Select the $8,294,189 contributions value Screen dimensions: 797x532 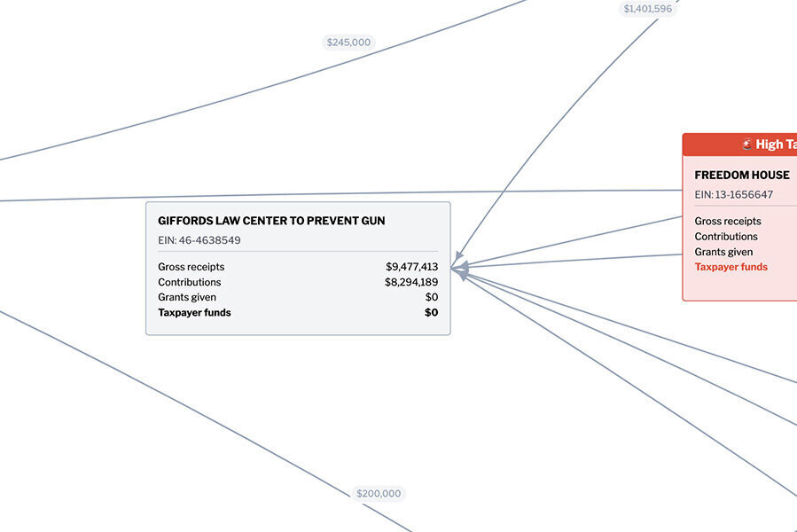tap(411, 282)
